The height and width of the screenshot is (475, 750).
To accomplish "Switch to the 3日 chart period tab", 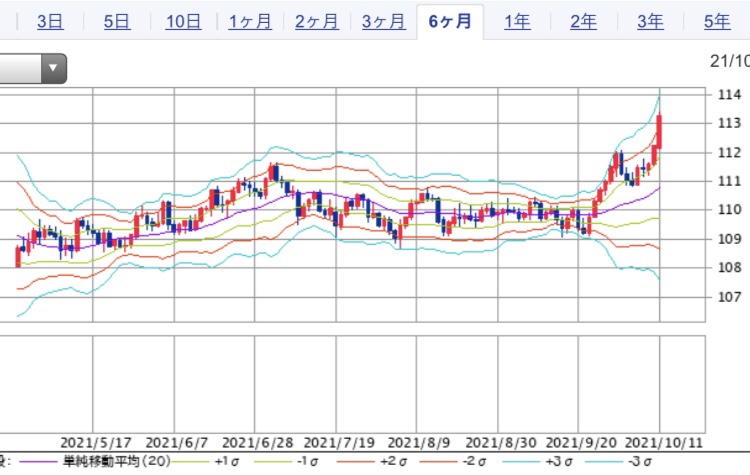I will click(50, 22).
